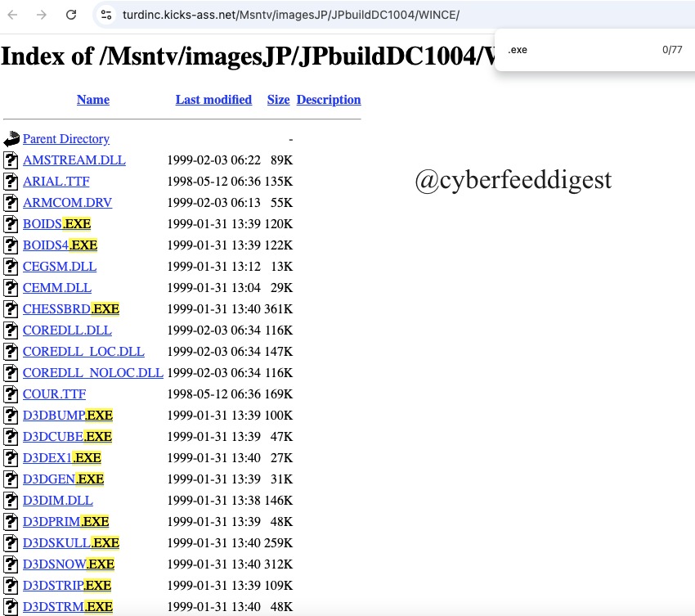The width and height of the screenshot is (695, 616).
Task: Click the file icon beside D3DGEN.EXE
Action: point(11,479)
